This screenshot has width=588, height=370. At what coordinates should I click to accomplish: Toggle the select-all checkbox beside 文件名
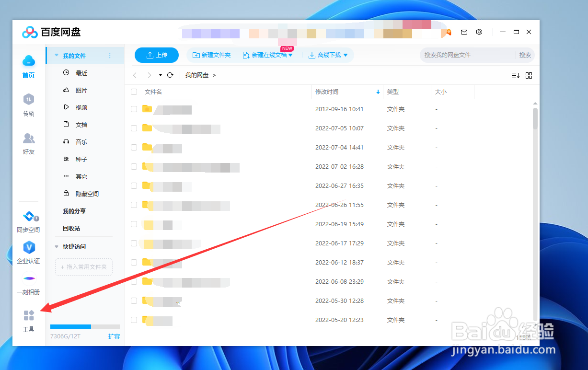click(x=134, y=92)
